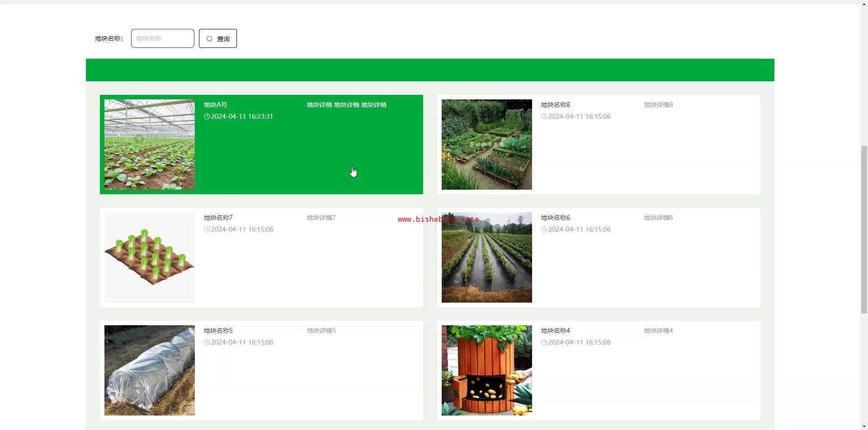868x430 pixels.
Task: Select the 地块名称5 title
Action: pyautogui.click(x=218, y=331)
